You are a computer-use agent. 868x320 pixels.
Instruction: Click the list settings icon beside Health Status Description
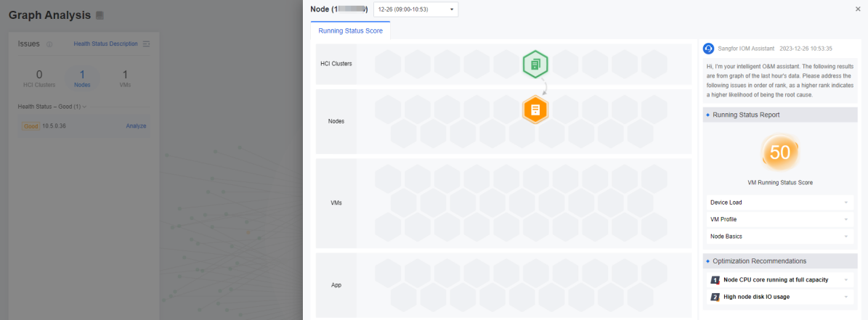(x=146, y=44)
